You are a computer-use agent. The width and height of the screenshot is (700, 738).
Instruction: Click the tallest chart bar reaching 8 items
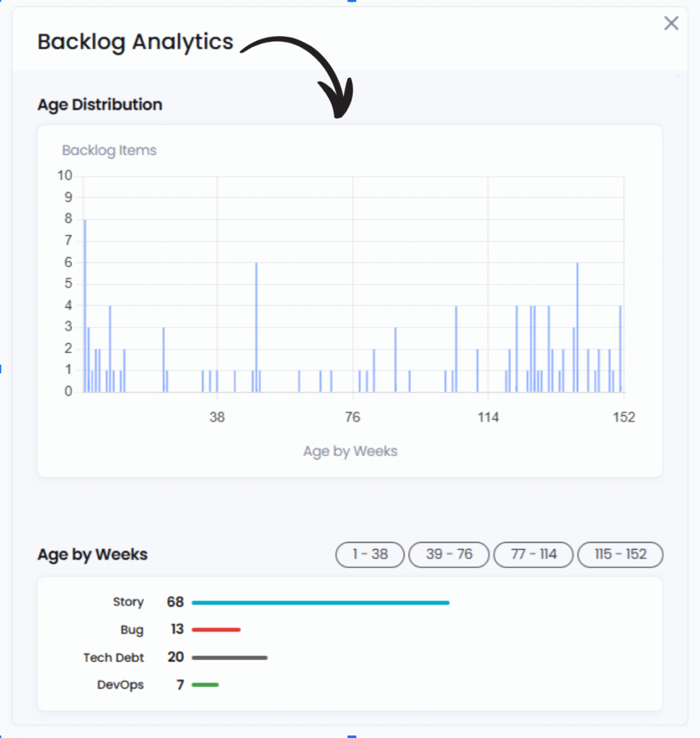(85, 306)
